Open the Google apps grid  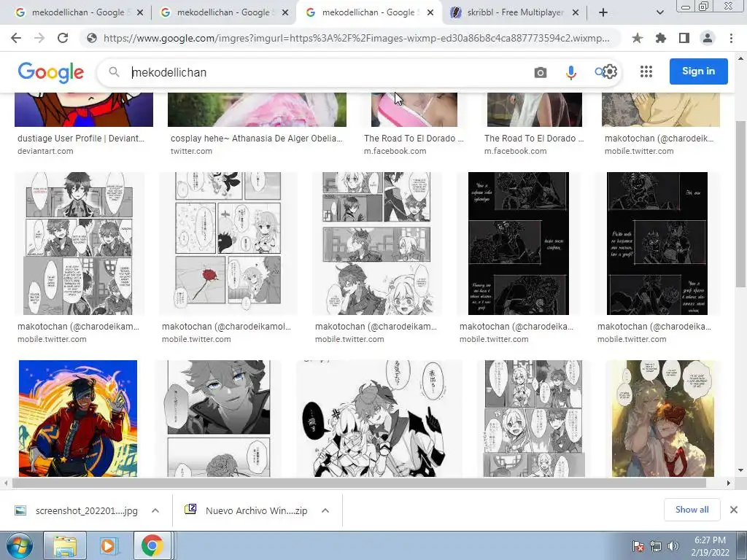646,71
